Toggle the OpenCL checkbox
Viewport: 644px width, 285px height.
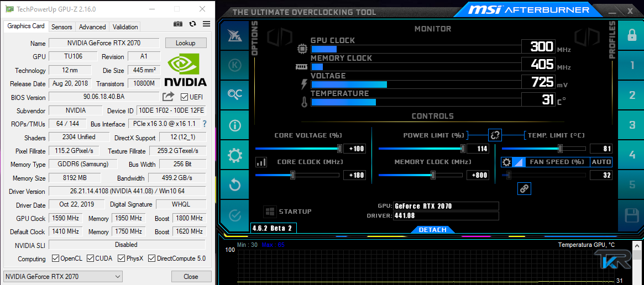55,258
